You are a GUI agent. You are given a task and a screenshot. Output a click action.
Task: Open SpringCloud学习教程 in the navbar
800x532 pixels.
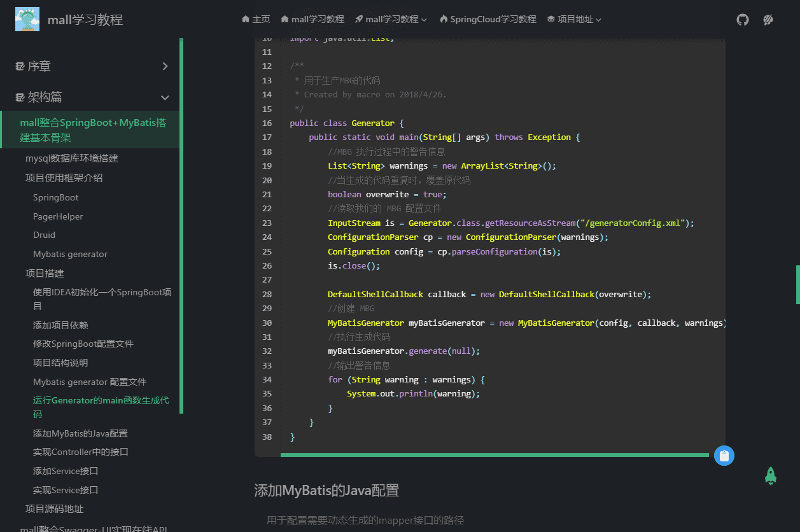point(488,20)
